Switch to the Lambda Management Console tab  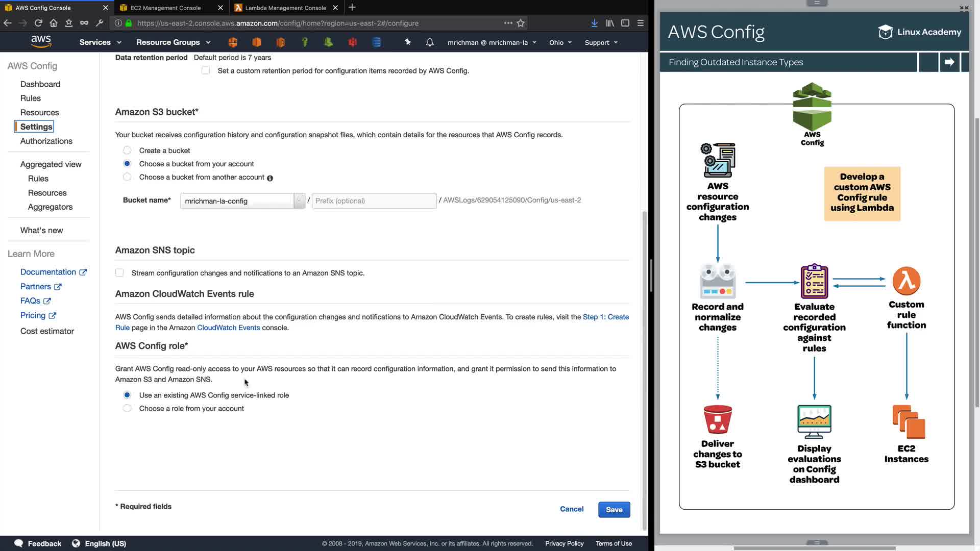pyautogui.click(x=285, y=8)
